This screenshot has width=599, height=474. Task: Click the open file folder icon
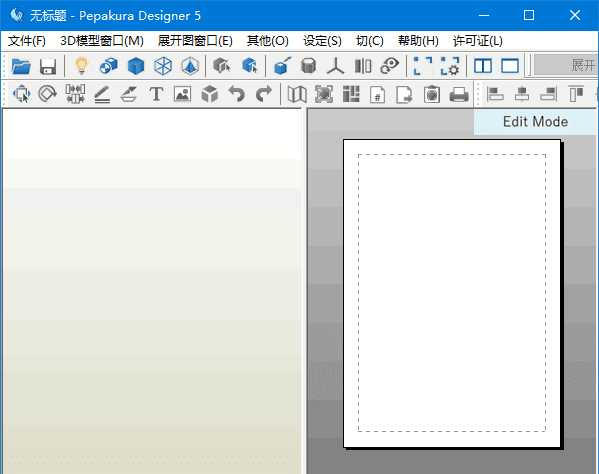tap(21, 66)
